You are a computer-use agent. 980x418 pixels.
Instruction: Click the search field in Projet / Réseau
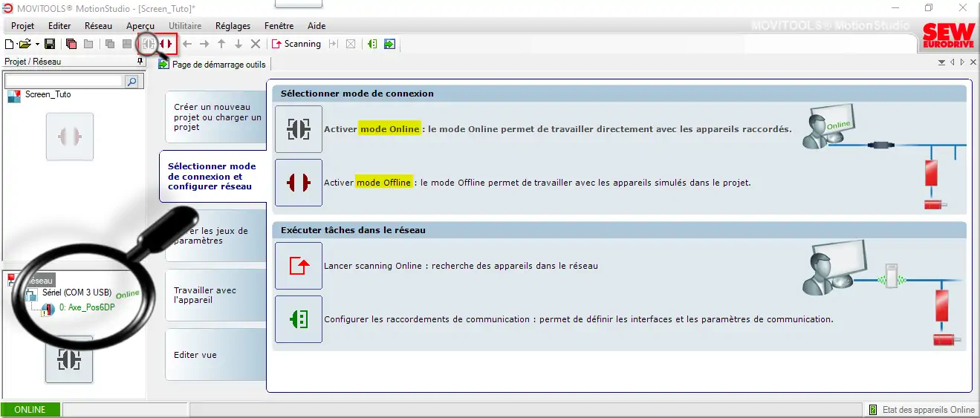coord(63,80)
